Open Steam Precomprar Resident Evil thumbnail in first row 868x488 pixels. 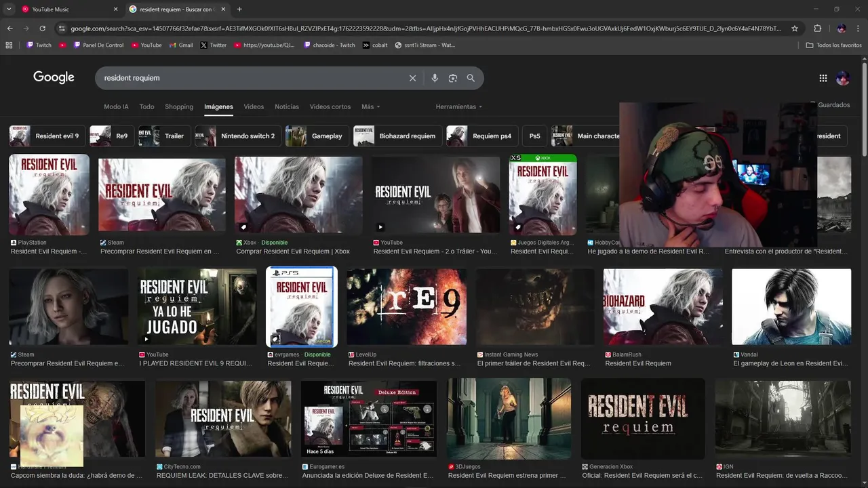[x=162, y=195]
